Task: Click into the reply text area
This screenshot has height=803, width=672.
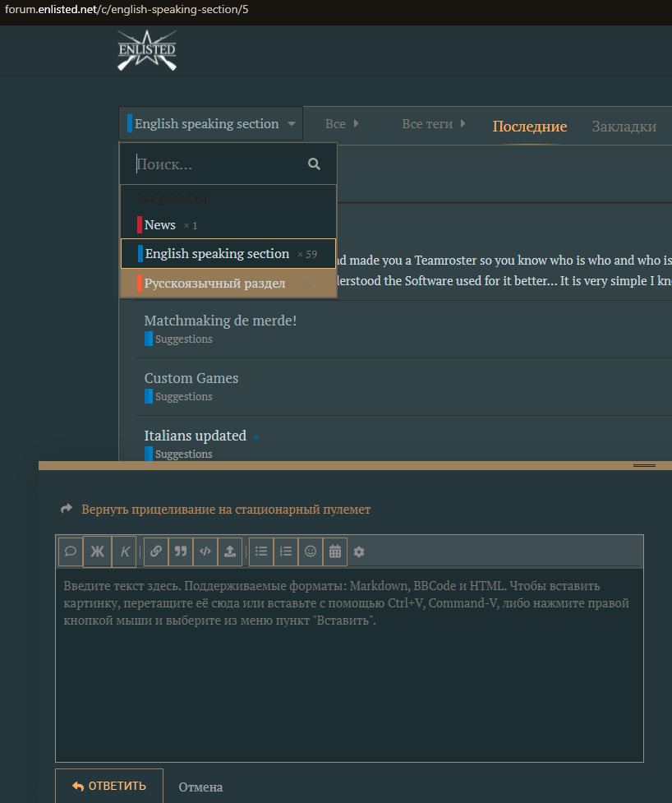Action: [349, 665]
